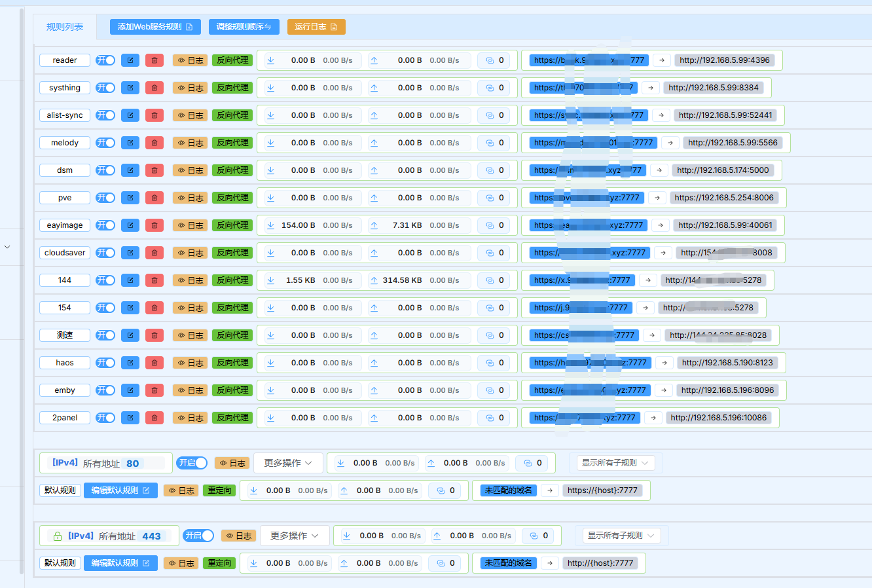Edit the emby rule

[130, 390]
